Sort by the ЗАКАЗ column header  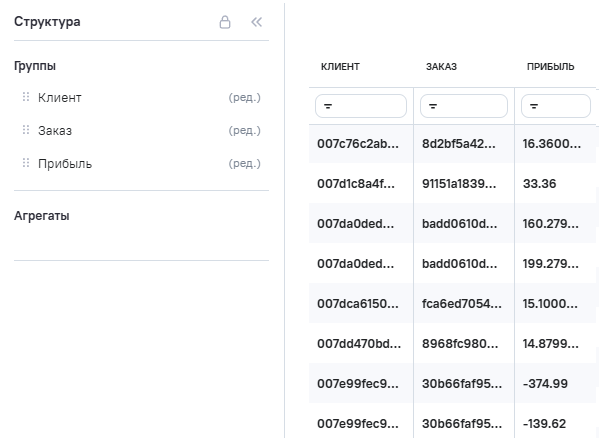click(441, 66)
